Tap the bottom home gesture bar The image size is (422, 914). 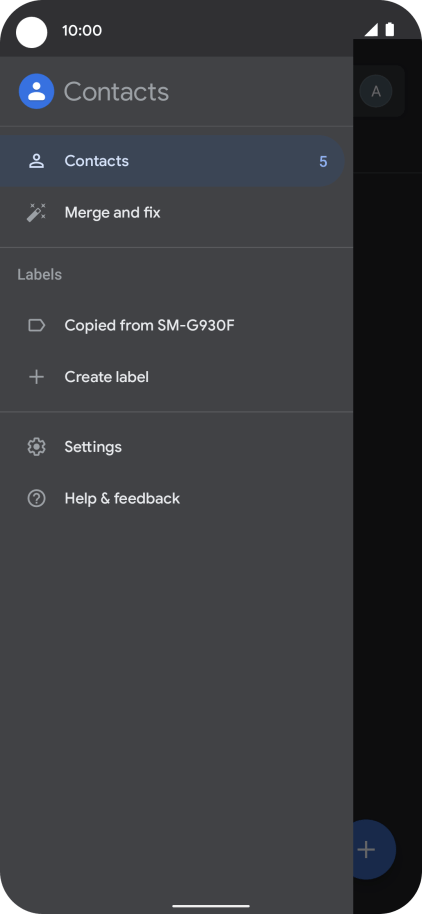point(211,906)
